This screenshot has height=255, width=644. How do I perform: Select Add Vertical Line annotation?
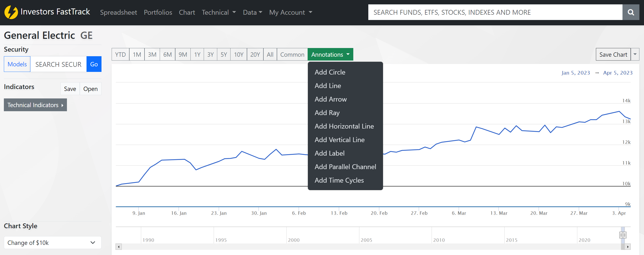click(345, 140)
